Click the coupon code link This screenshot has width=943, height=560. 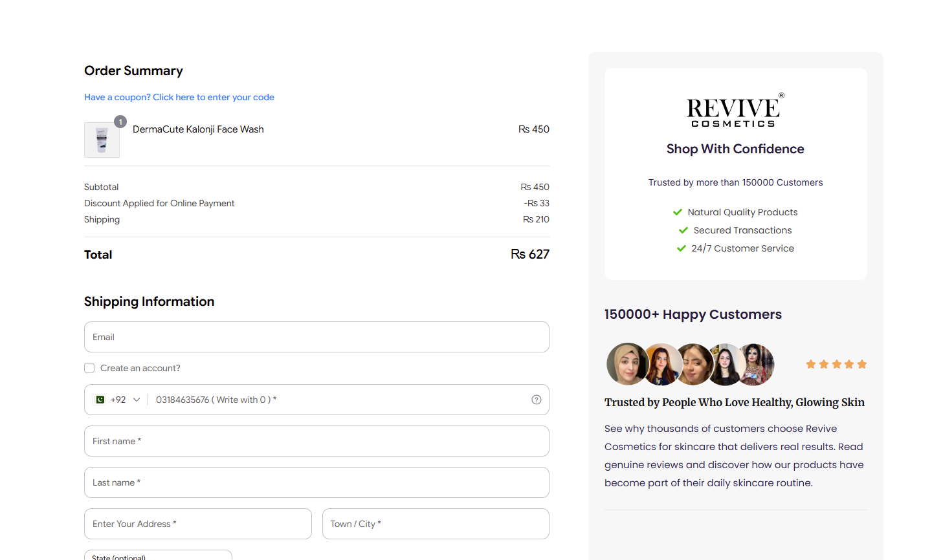pos(179,97)
